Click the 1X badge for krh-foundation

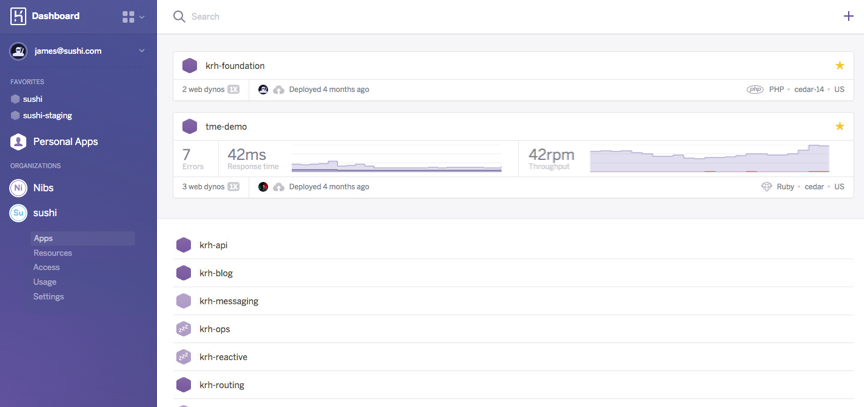pyautogui.click(x=234, y=89)
